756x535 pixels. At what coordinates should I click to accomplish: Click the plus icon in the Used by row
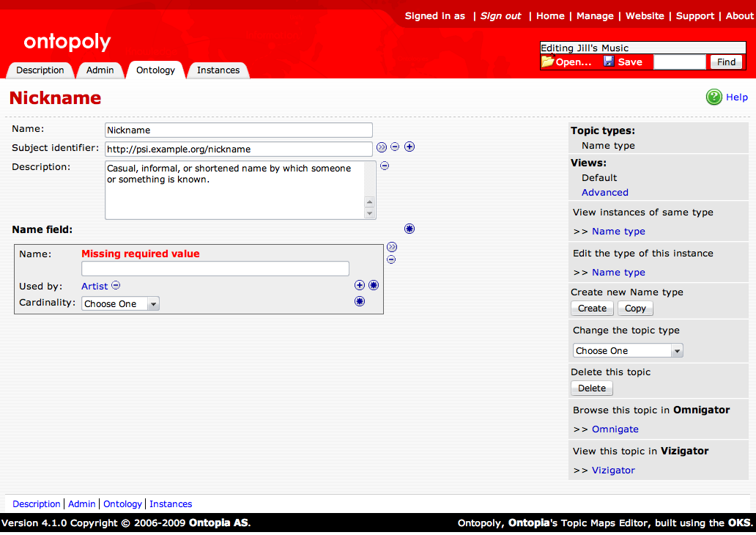(359, 285)
